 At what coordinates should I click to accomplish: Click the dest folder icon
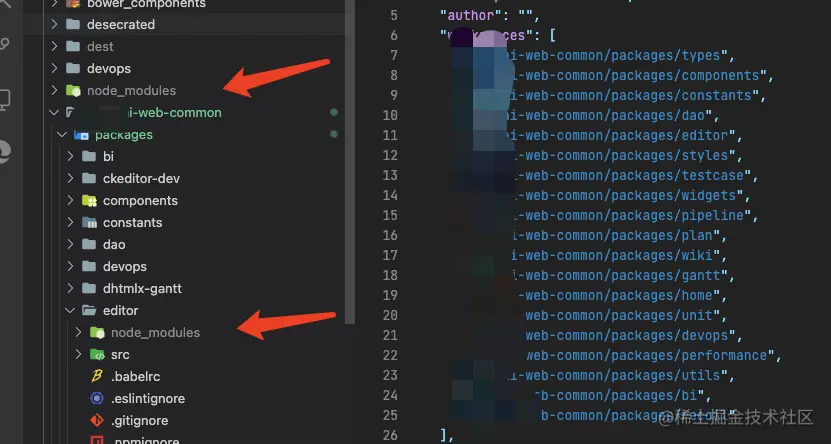(x=73, y=47)
